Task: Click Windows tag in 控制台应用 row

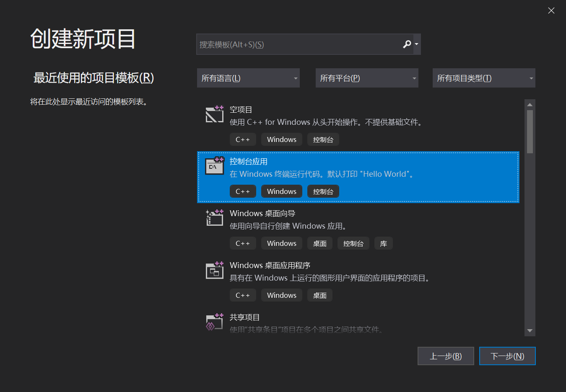Action: (282, 191)
